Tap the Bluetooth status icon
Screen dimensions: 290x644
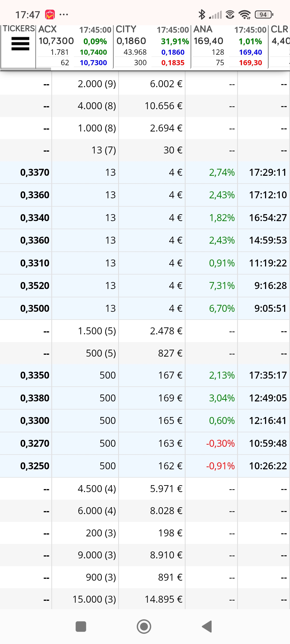point(201,14)
